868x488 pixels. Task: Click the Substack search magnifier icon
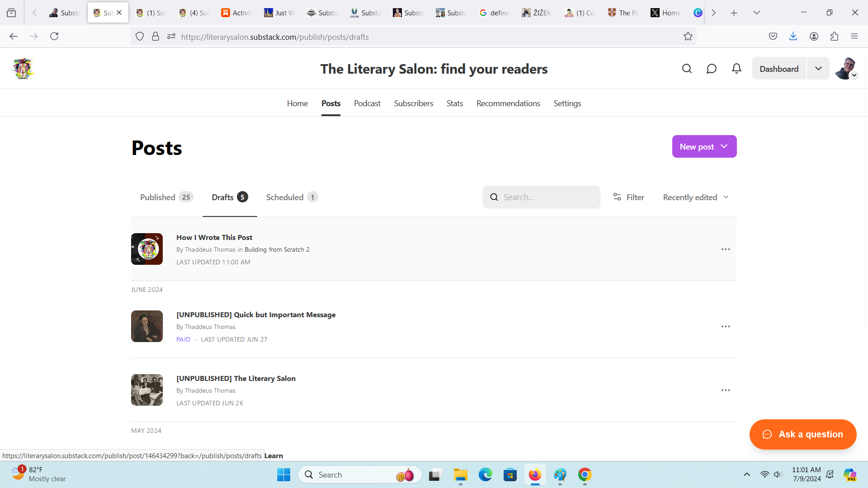coord(687,69)
